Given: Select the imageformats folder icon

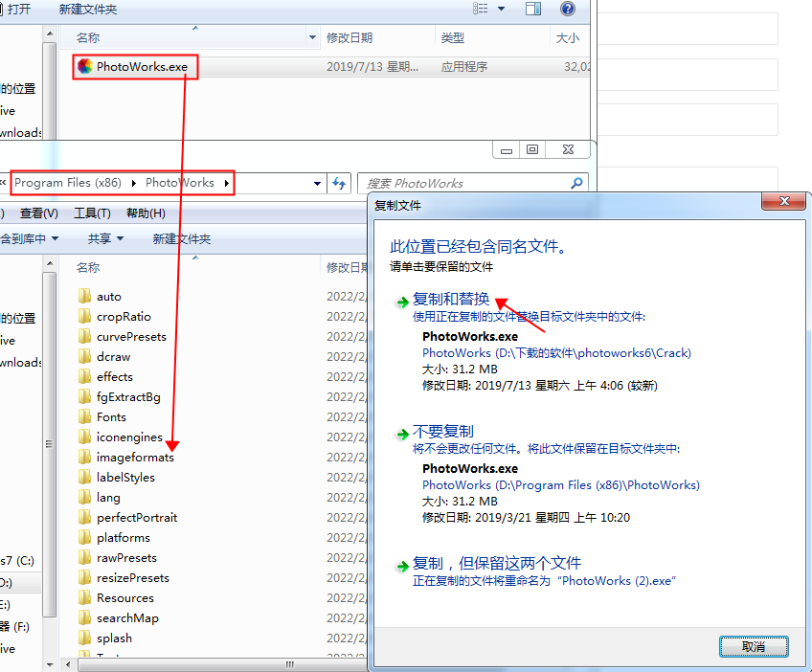Looking at the screenshot, I should (85, 458).
